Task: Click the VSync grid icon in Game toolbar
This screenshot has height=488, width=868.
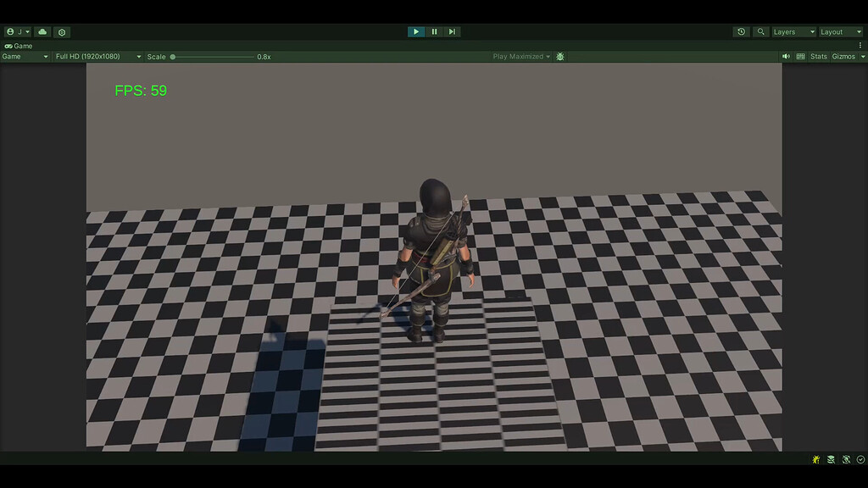Action: [800, 57]
